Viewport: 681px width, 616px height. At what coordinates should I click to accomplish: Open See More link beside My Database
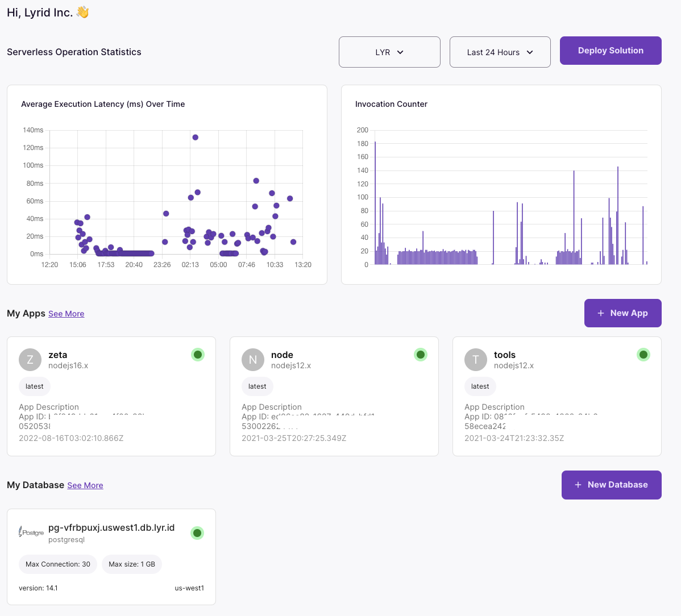[x=85, y=485]
